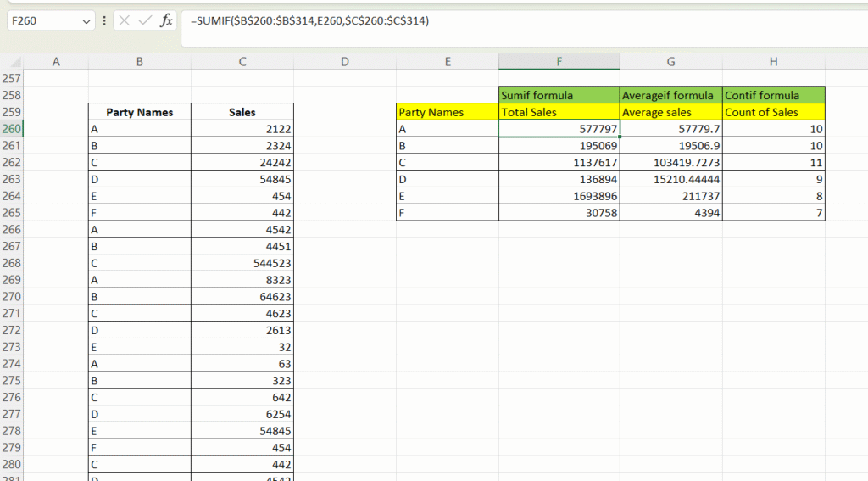Click the Insert Function fx icon
The width and height of the screenshot is (868, 481).
pos(167,20)
